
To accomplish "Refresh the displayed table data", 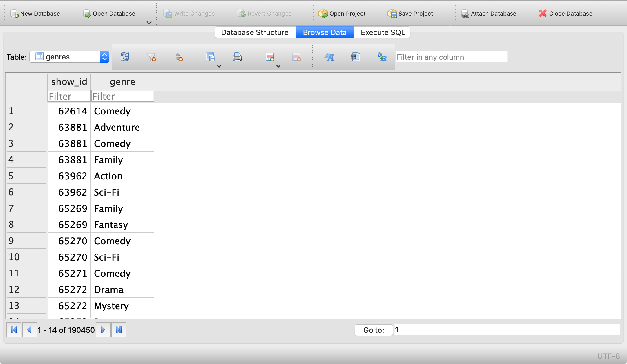I will [x=124, y=57].
